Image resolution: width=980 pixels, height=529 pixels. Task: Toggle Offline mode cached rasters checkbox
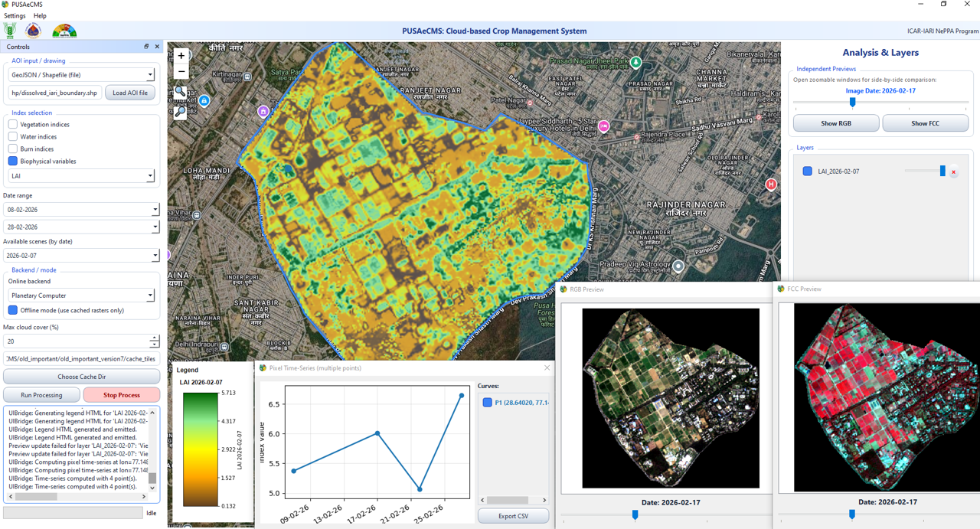pyautogui.click(x=13, y=310)
